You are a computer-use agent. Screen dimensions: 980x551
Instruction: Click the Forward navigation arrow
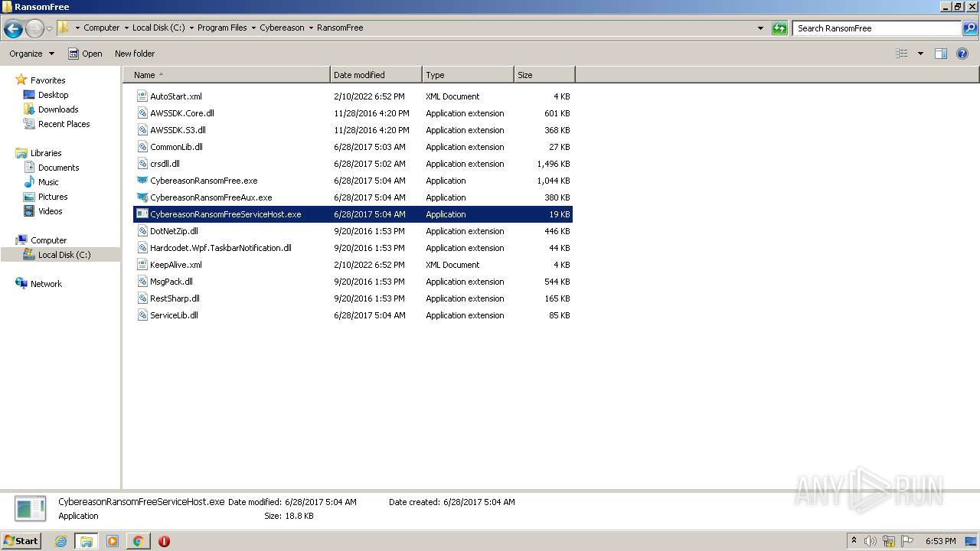(x=34, y=28)
